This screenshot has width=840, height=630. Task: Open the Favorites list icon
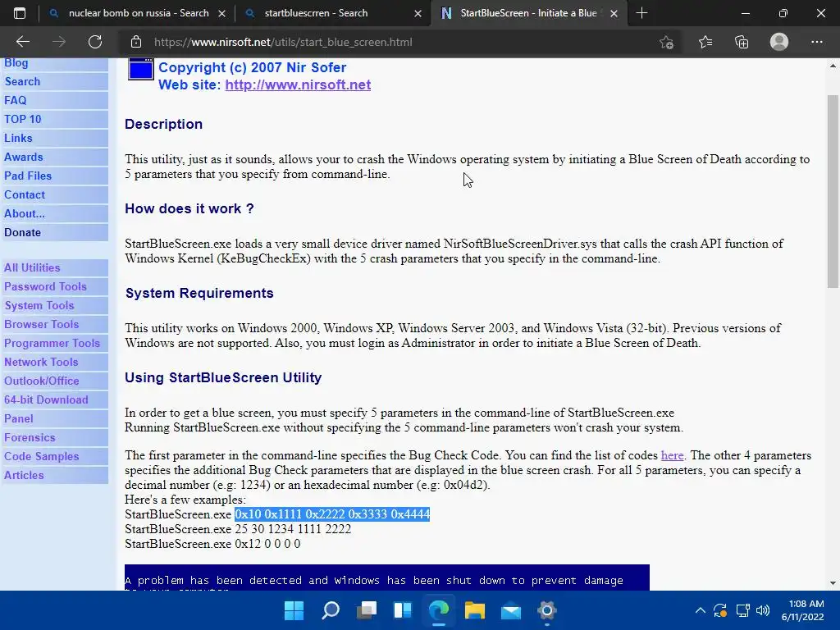pyautogui.click(x=705, y=42)
